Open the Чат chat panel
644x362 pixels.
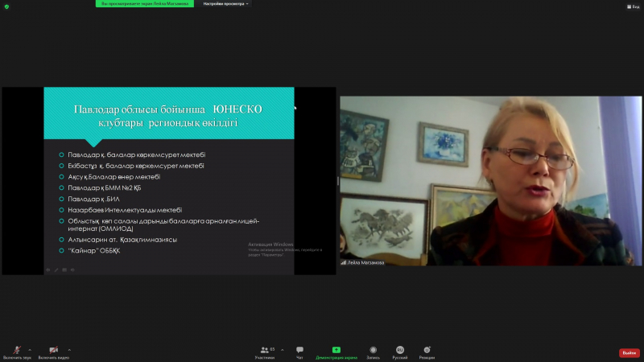pyautogui.click(x=299, y=350)
